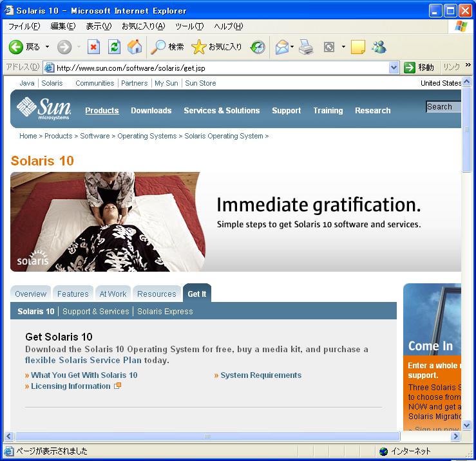Open Favorites (お気に入り) star button
Viewport: 476px width, 461px height.
pyautogui.click(x=216, y=47)
